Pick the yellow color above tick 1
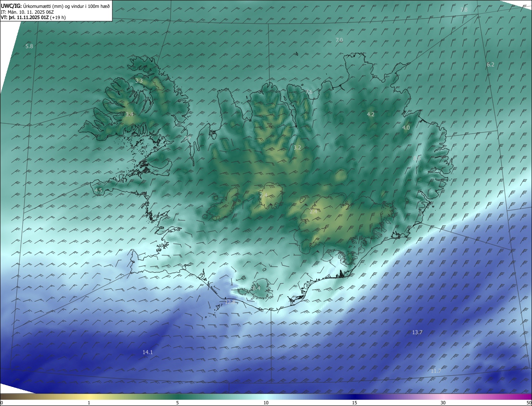532x406 pixels. click(x=89, y=396)
